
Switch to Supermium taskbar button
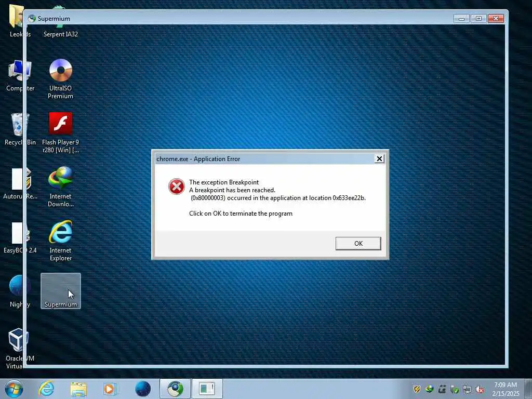(175, 389)
